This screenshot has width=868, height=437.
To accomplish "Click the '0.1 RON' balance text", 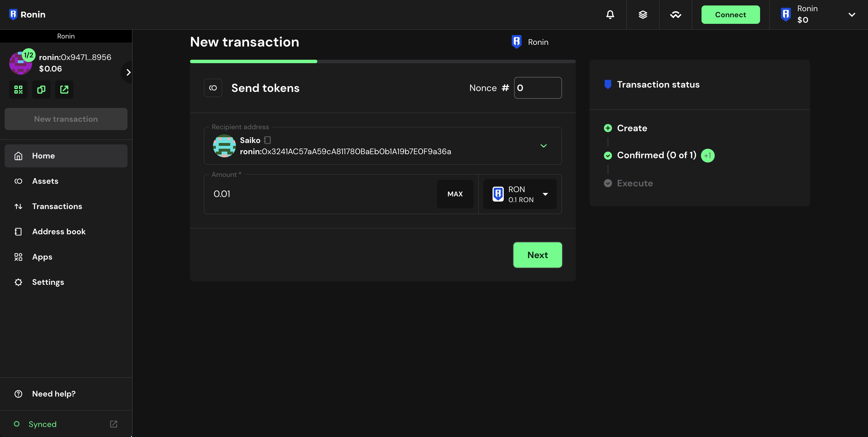I will click(521, 200).
